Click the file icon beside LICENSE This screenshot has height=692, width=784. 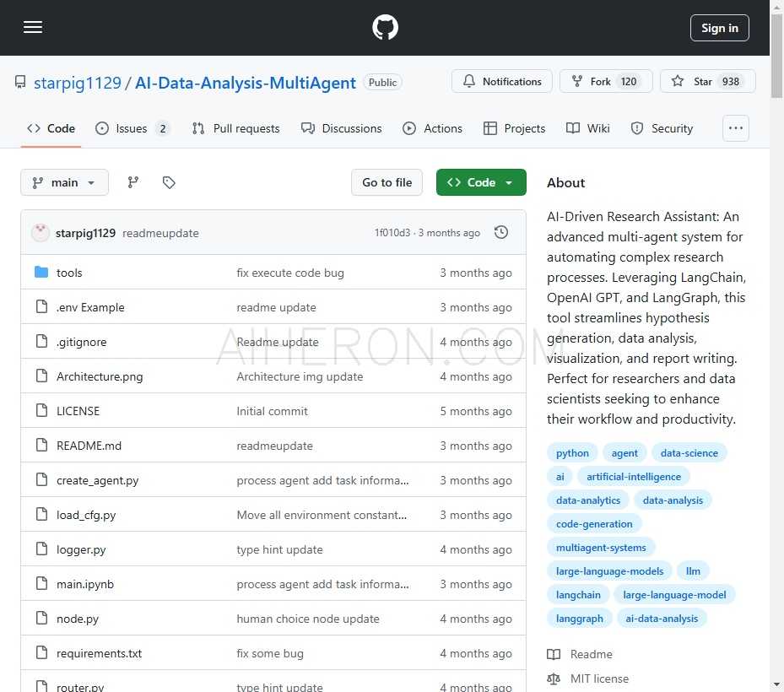click(x=41, y=410)
